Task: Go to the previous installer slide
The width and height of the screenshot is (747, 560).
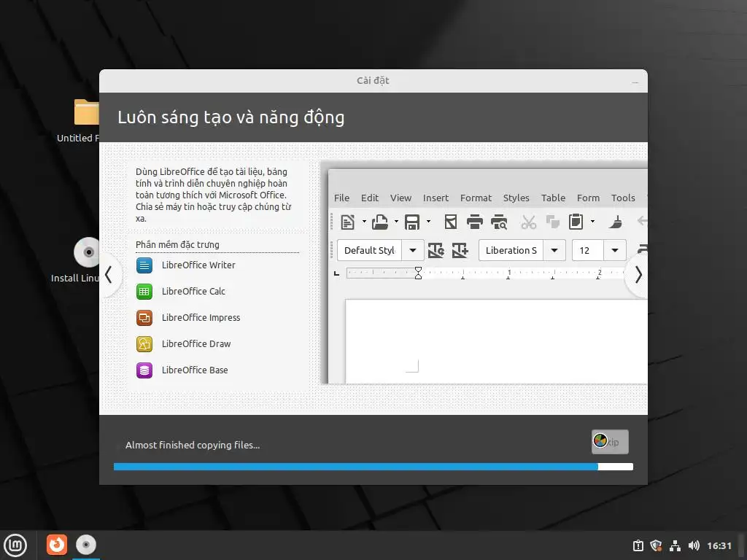Action: click(109, 275)
